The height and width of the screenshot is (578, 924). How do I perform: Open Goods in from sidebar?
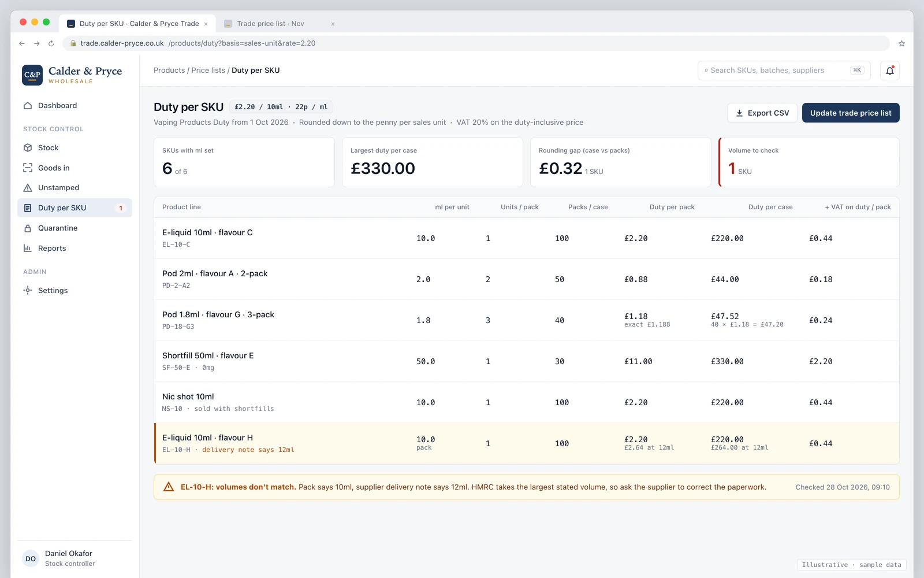[74, 168]
